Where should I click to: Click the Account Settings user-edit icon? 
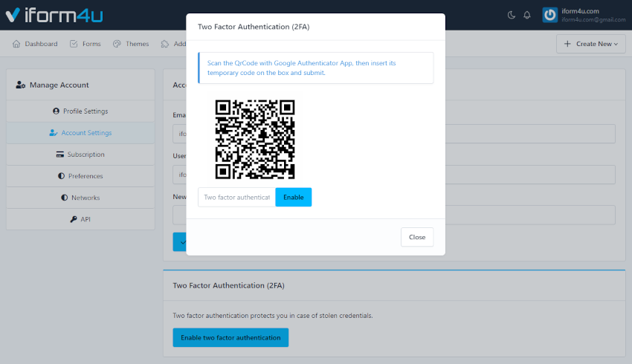click(54, 133)
